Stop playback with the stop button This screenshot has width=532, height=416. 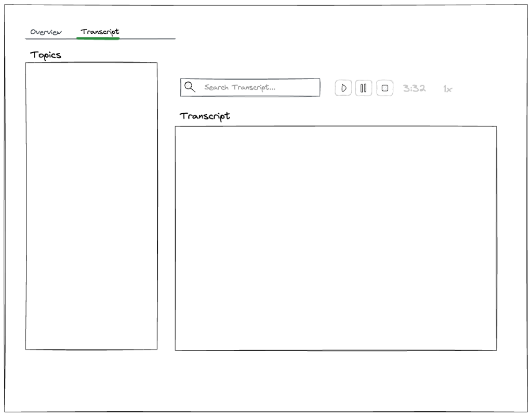[x=385, y=88]
